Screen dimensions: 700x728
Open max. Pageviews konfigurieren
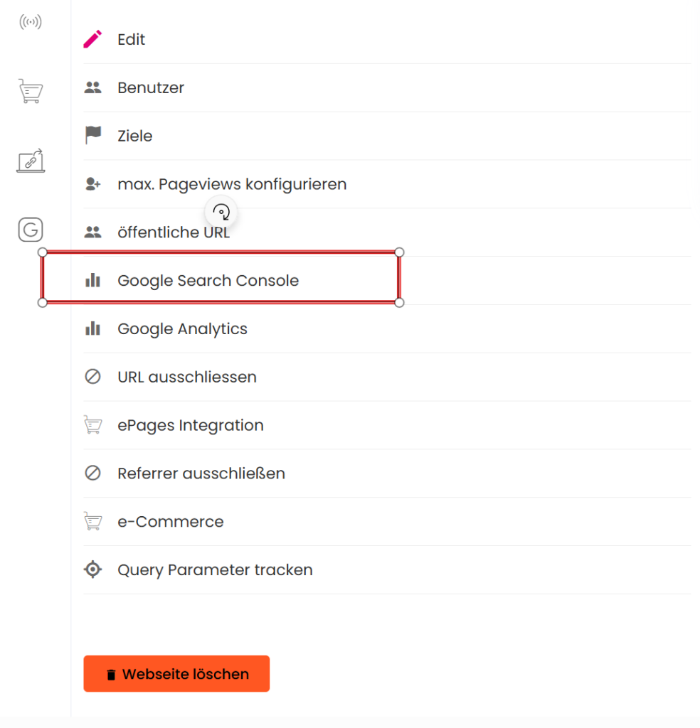coord(232,184)
